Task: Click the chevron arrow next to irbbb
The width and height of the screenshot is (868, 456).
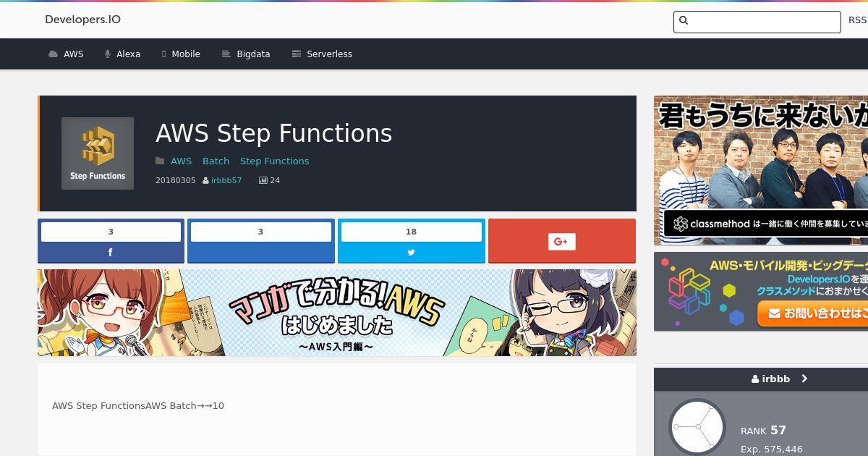Action: [x=804, y=379]
